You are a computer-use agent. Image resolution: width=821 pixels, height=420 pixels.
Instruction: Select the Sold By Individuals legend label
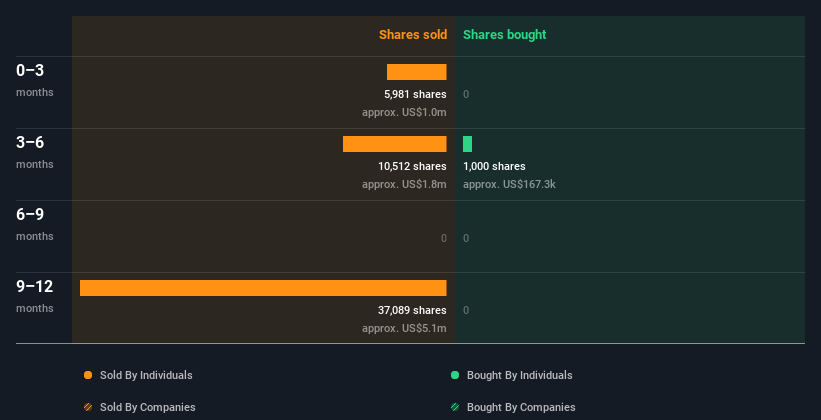click(x=146, y=375)
